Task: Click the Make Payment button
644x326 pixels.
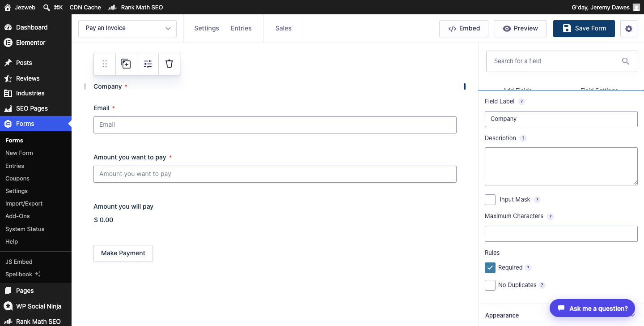Action: pyautogui.click(x=123, y=253)
